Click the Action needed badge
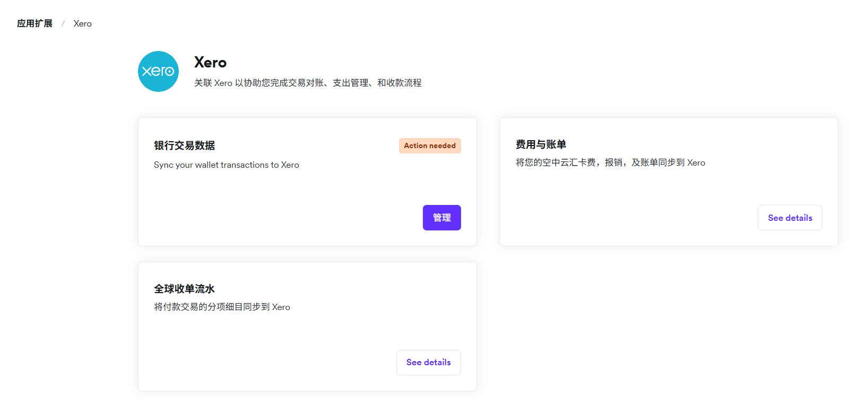This screenshot has width=868, height=412. (429, 145)
